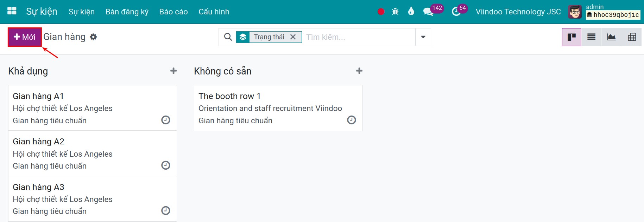The height and width of the screenshot is (222, 644).
Task: Open activity clock on The booth row 1
Action: pos(352,120)
